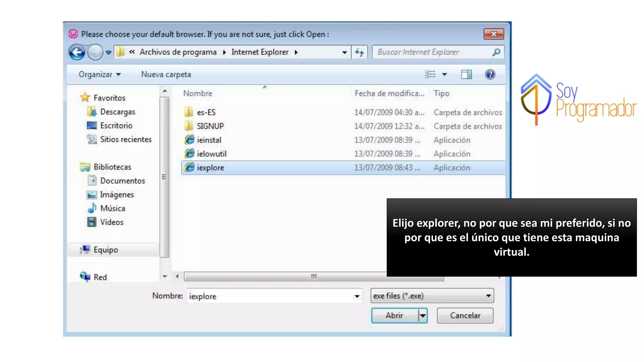Click Red network icon in sidebar

(85, 277)
